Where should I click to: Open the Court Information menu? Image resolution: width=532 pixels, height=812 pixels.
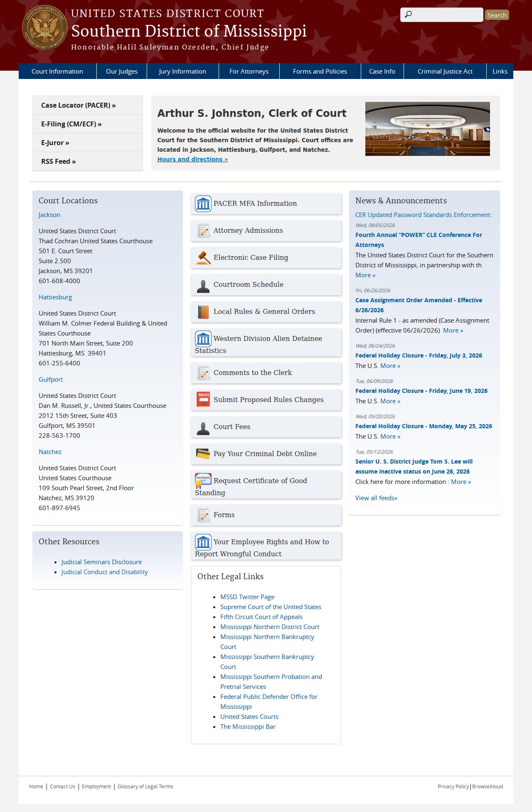tap(57, 71)
